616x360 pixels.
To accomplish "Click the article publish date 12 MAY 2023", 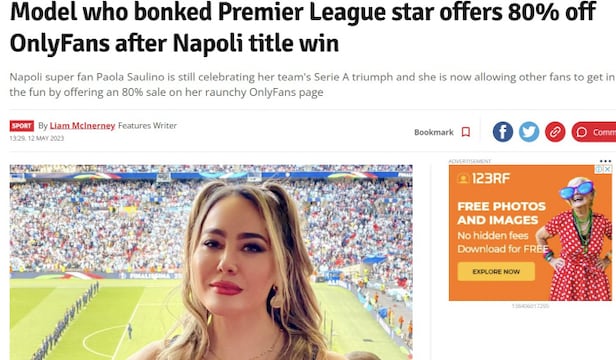I will (46, 138).
